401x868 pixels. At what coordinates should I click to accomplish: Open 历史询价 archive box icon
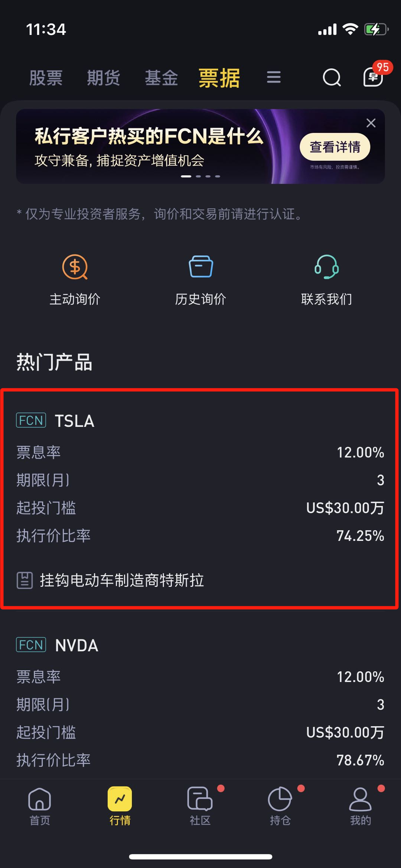point(200,267)
